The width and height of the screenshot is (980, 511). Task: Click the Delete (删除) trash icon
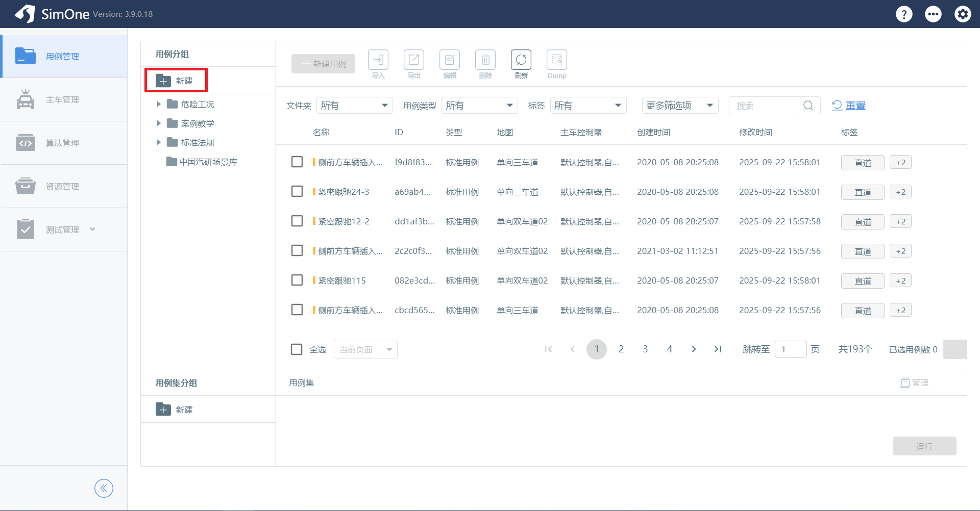click(485, 60)
